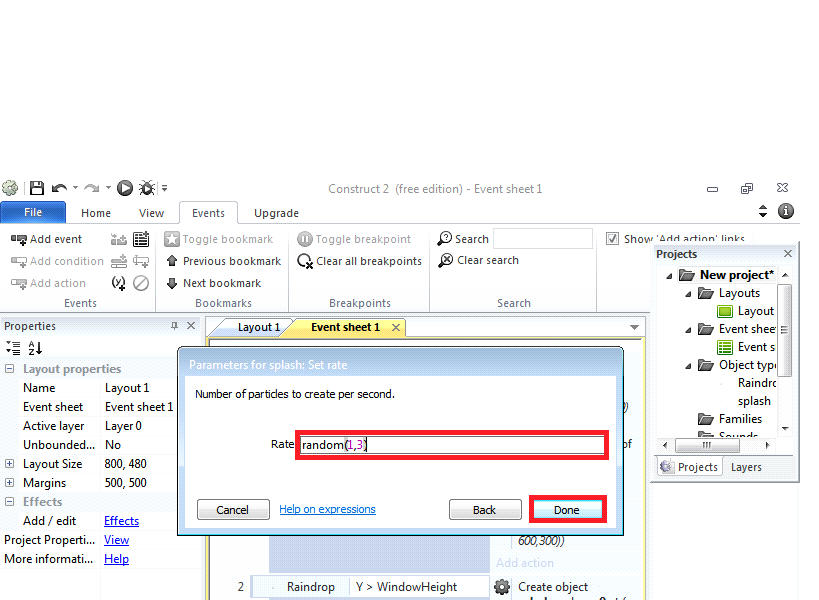The width and height of the screenshot is (819, 600).
Task: Open the tab list dropdown arrow
Action: pos(634,327)
